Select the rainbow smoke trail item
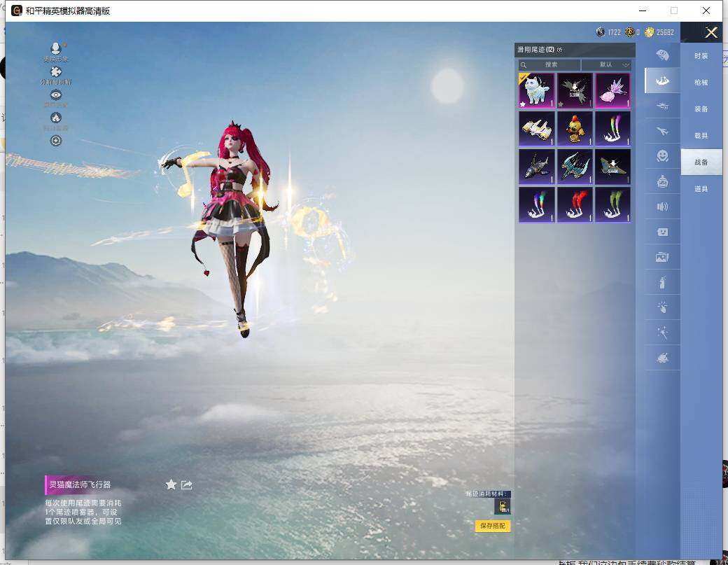This screenshot has width=728, height=565. click(537, 204)
